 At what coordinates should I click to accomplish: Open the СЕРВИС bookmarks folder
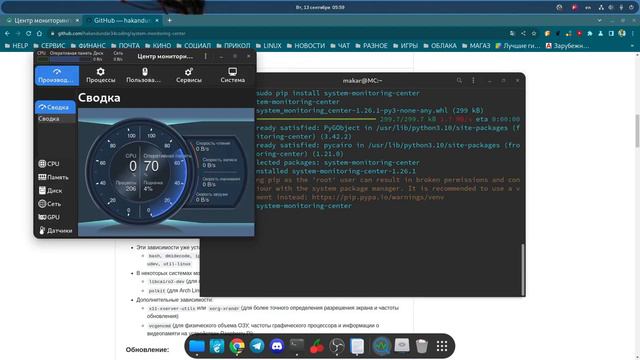[49, 46]
